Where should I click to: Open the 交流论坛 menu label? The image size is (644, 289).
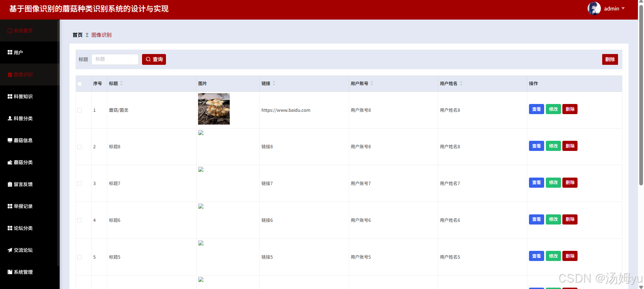[23, 250]
